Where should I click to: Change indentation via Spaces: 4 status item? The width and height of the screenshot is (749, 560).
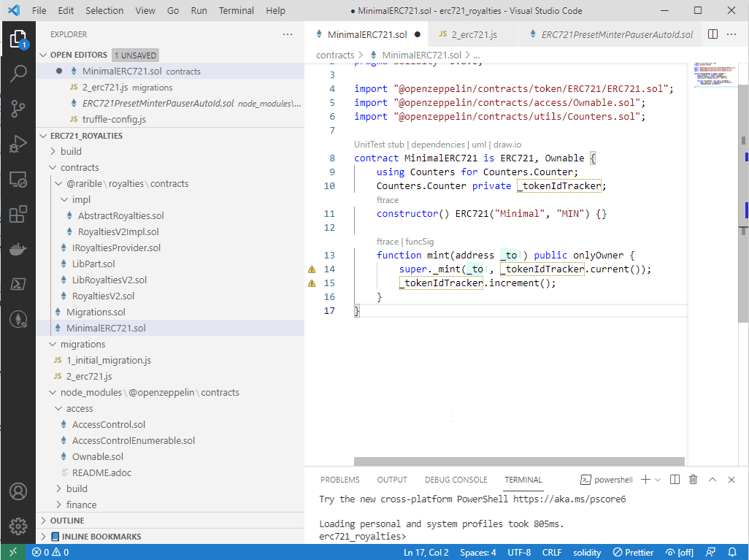coord(477,553)
